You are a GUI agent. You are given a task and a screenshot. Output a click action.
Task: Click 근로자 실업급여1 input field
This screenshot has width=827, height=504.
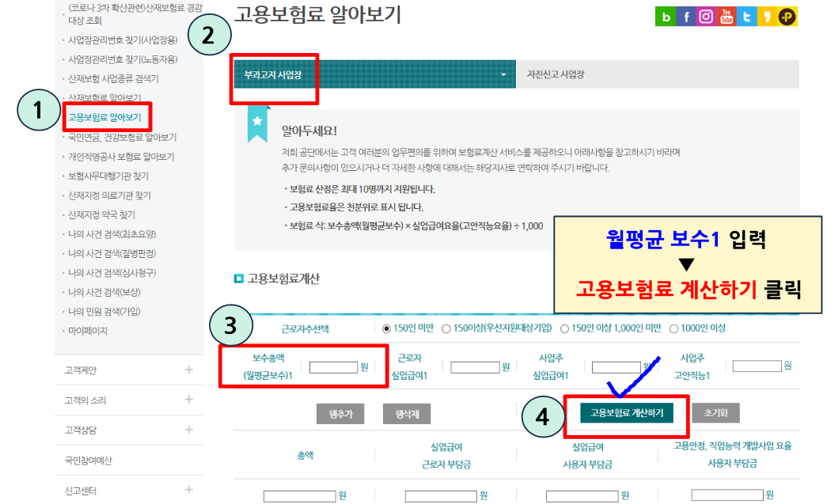pos(475,367)
